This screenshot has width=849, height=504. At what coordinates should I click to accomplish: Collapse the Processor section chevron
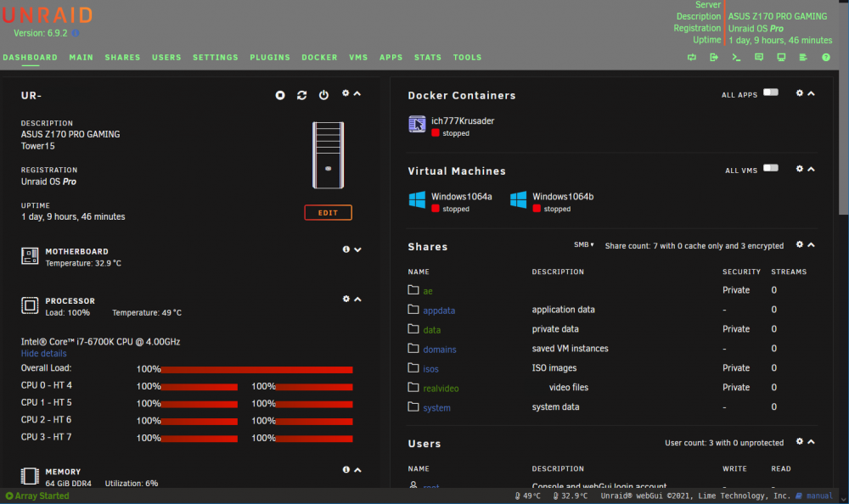click(357, 300)
